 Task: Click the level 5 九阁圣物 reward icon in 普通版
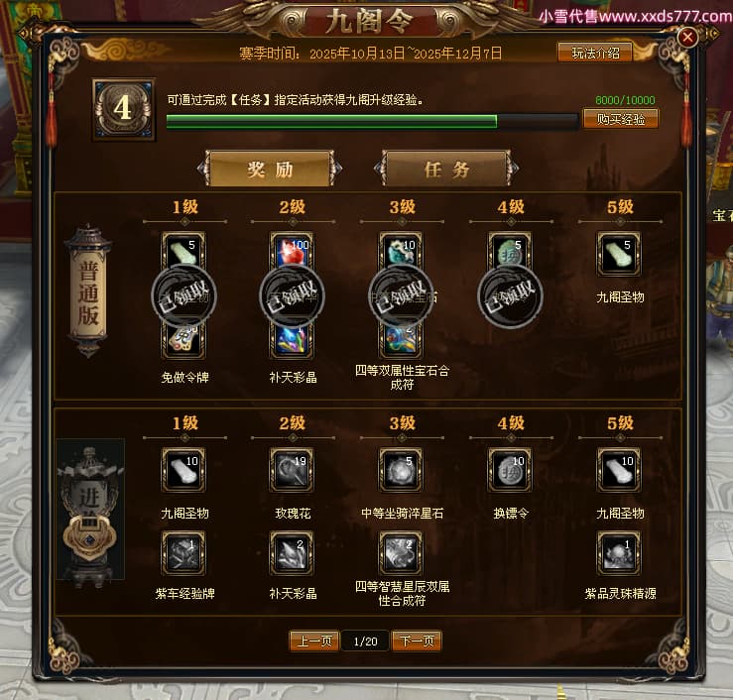click(x=619, y=254)
